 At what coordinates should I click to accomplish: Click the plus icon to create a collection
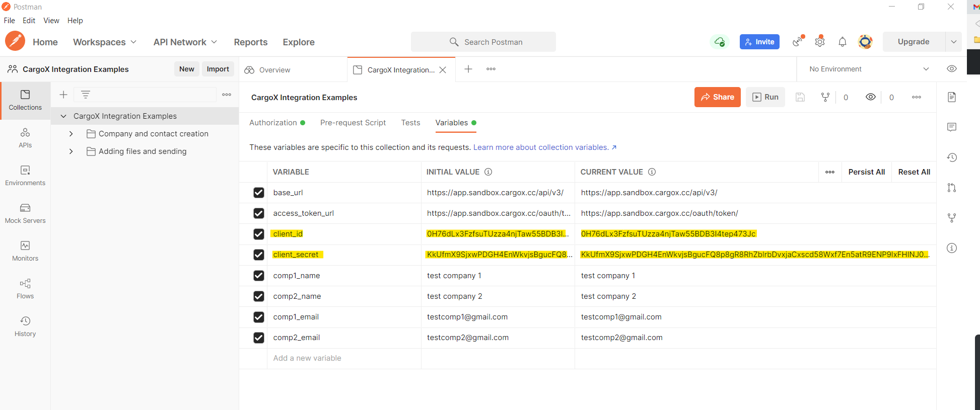tap(63, 95)
